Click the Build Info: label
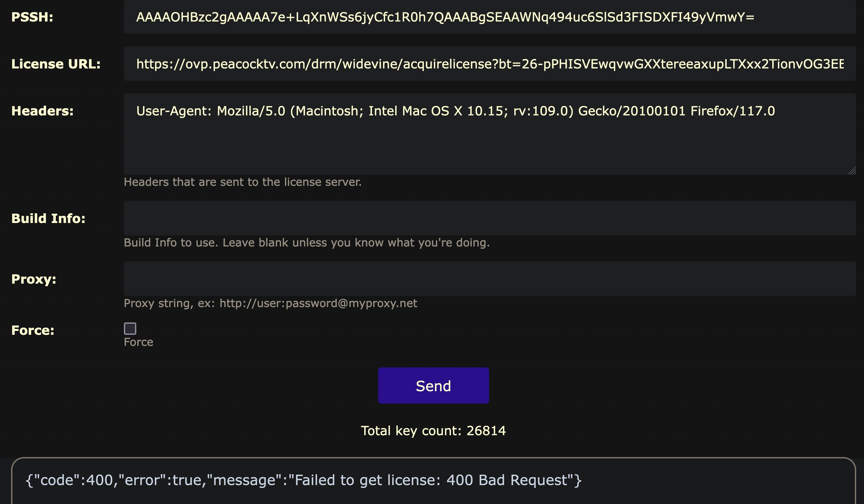The image size is (864, 504). [x=48, y=218]
